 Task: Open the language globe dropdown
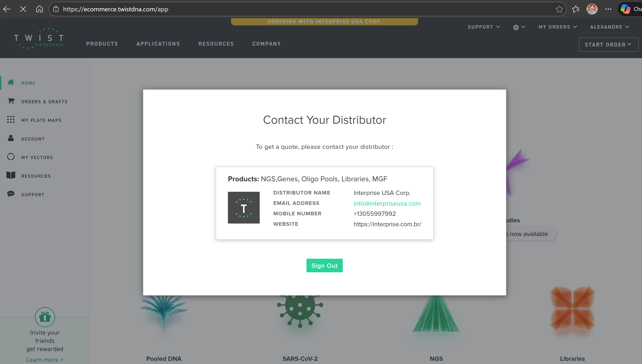pyautogui.click(x=519, y=27)
